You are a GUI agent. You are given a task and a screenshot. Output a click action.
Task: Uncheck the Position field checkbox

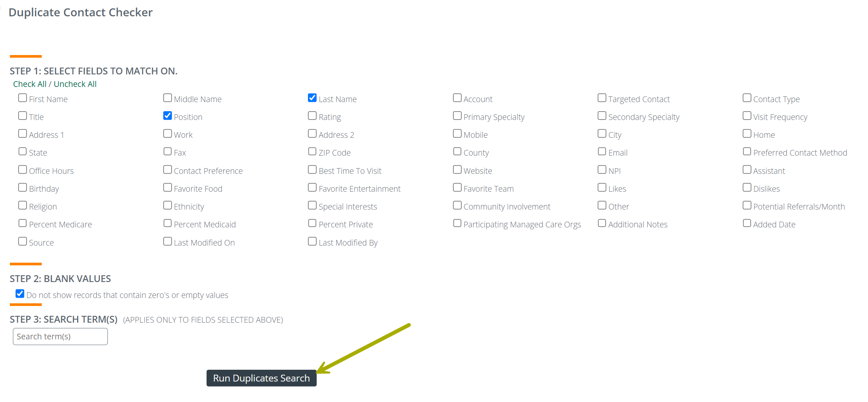[167, 116]
